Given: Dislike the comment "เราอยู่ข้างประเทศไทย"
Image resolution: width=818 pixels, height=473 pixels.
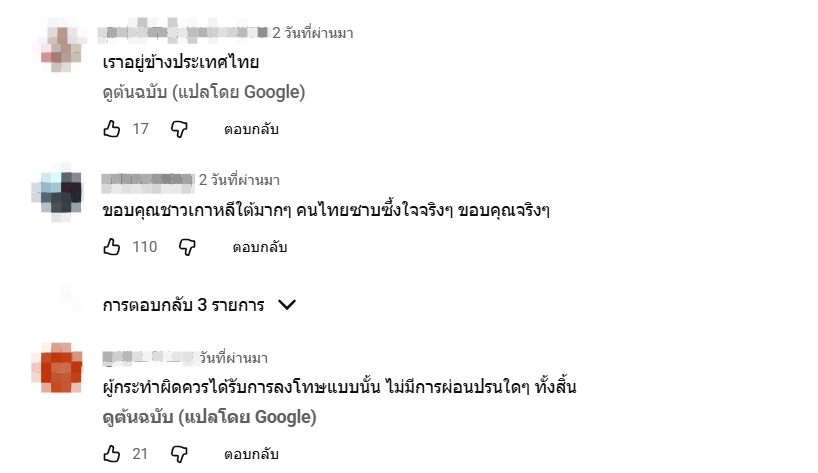Looking at the screenshot, I should pos(179,129).
